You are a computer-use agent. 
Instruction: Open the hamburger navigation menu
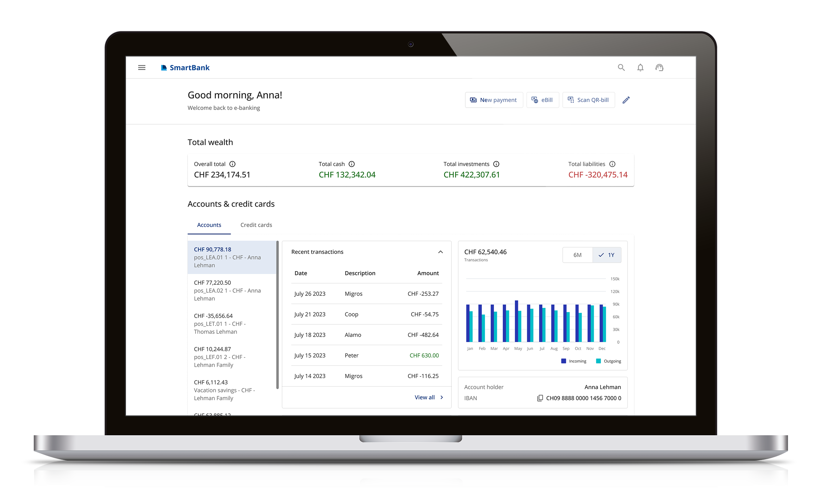pyautogui.click(x=142, y=67)
